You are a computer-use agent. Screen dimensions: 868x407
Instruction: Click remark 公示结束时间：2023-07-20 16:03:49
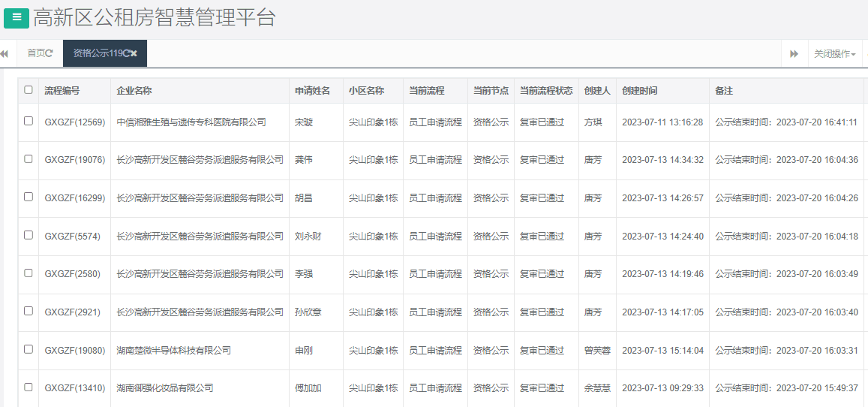click(787, 274)
